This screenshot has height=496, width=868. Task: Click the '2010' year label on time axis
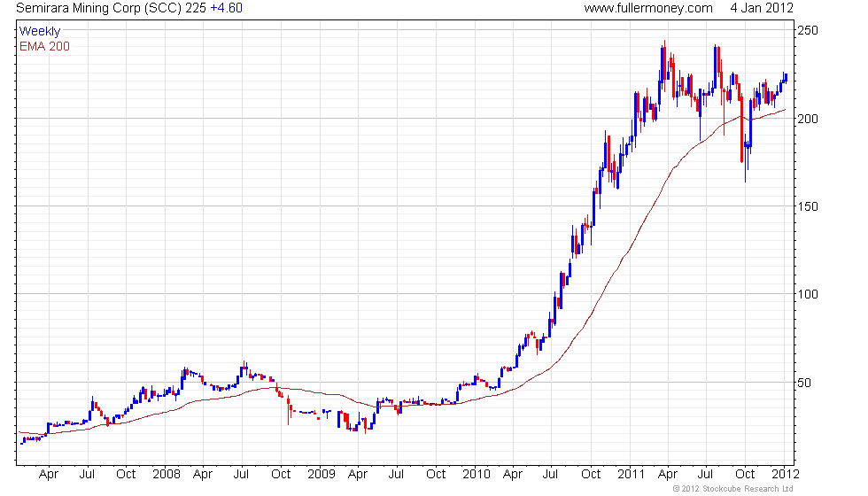coord(477,474)
